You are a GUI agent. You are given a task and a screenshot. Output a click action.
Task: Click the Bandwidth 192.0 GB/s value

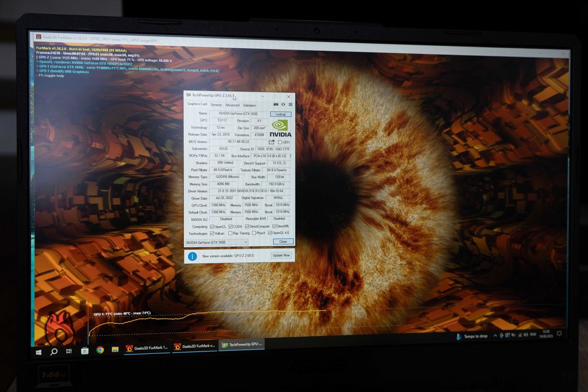point(278,184)
